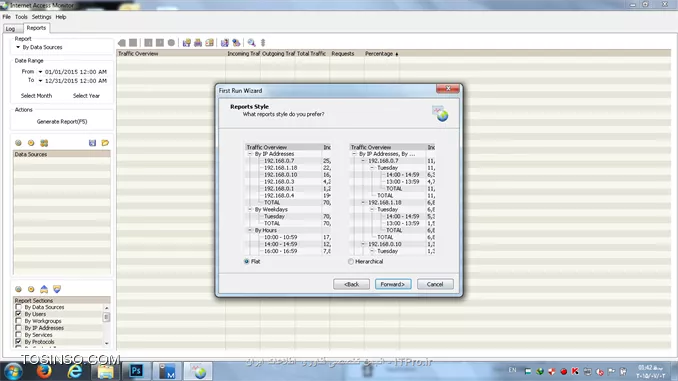Check the By IP Addresses section checkbox
The height and width of the screenshot is (381, 678).
[18, 328]
